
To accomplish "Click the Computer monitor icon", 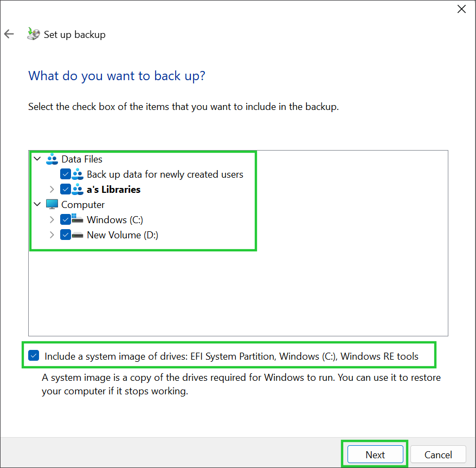I will (52, 204).
